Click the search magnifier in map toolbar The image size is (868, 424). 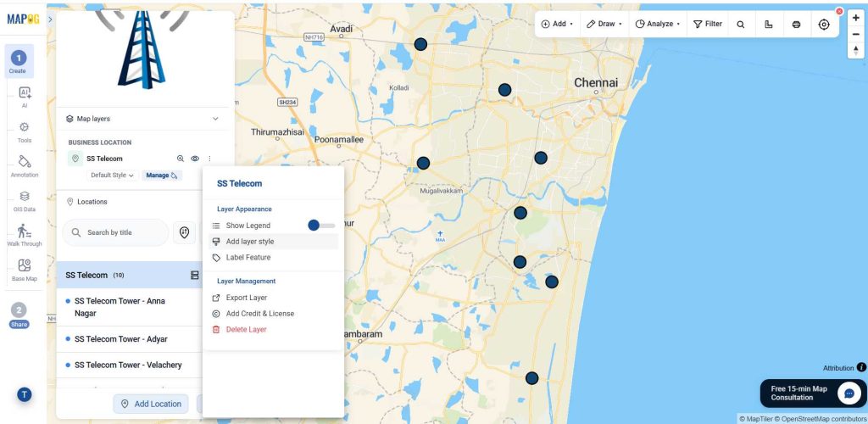(x=741, y=25)
